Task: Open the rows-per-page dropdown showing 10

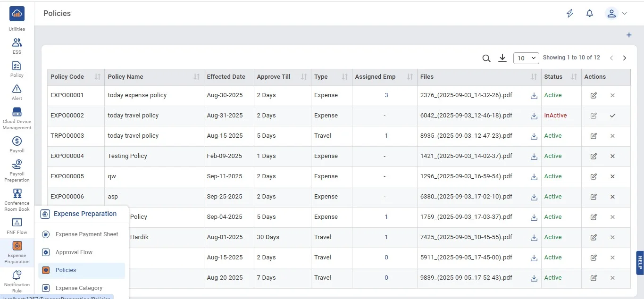Action: coord(526,58)
